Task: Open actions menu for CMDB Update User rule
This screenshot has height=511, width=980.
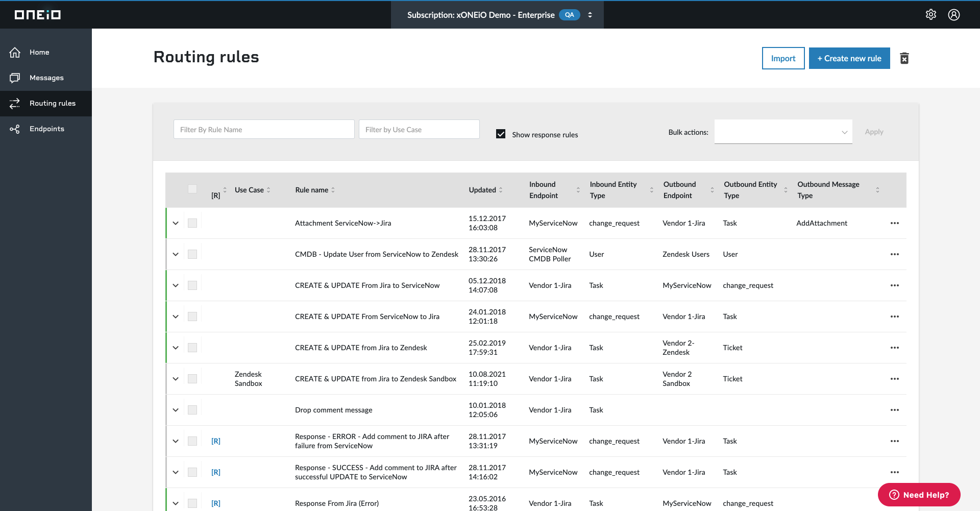Action: click(x=895, y=254)
